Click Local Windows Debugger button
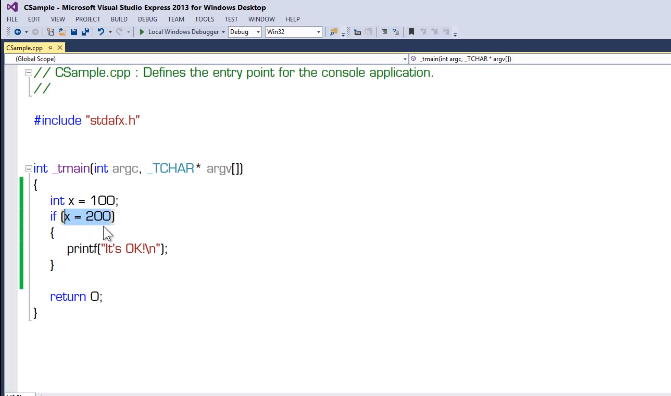 [x=183, y=32]
